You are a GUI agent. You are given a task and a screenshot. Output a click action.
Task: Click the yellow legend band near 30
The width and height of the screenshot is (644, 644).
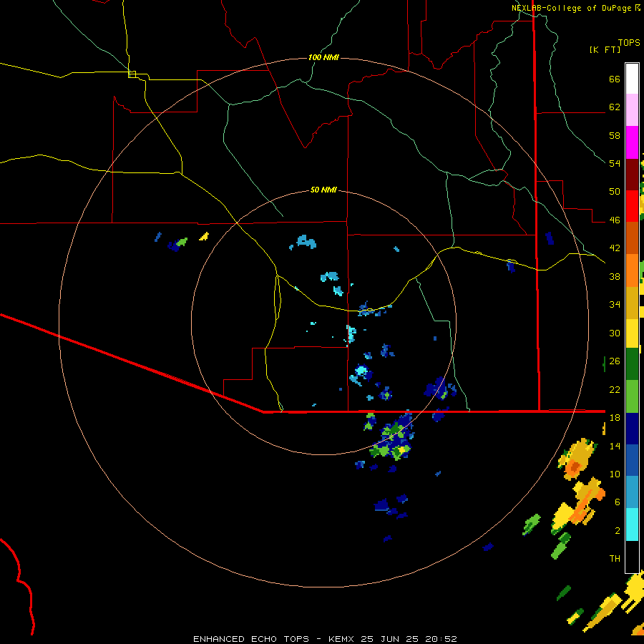tap(632, 333)
